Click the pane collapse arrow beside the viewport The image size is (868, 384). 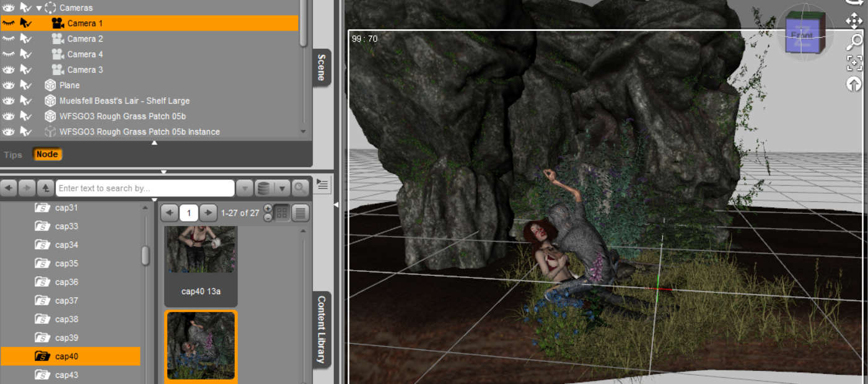point(336,204)
